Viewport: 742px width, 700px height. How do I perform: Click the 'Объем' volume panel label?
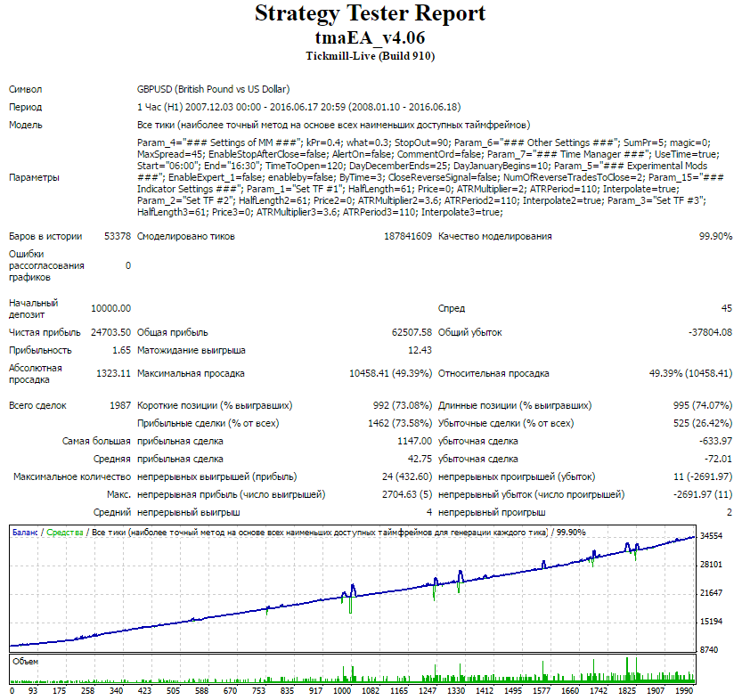click(x=26, y=663)
